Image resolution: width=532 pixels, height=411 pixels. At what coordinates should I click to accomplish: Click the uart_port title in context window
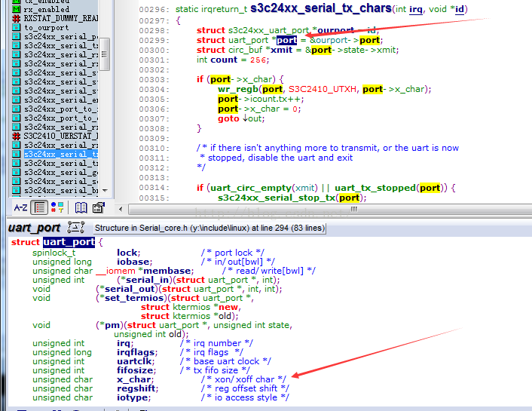click(x=34, y=228)
